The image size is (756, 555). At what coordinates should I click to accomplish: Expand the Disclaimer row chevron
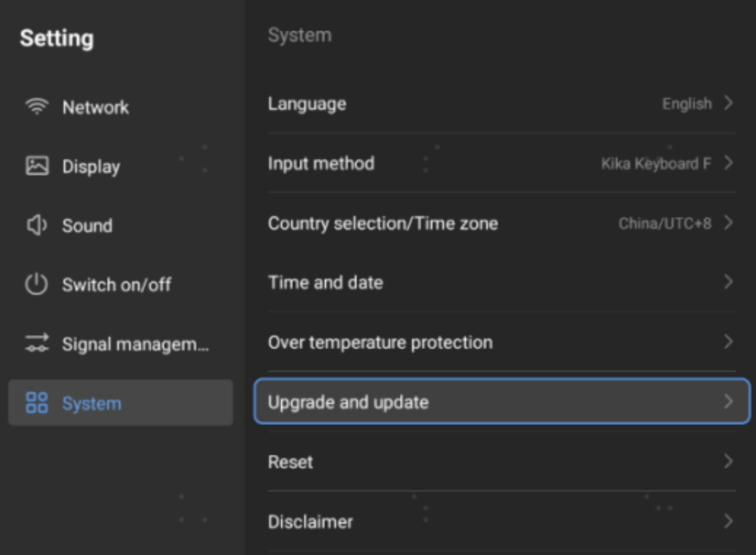click(x=728, y=521)
